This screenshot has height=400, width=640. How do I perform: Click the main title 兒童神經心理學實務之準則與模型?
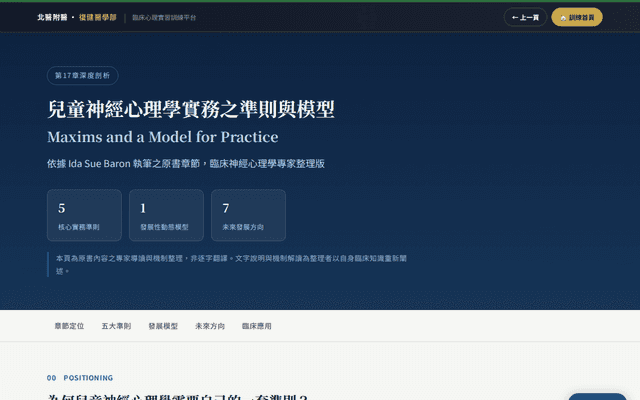click(191, 109)
